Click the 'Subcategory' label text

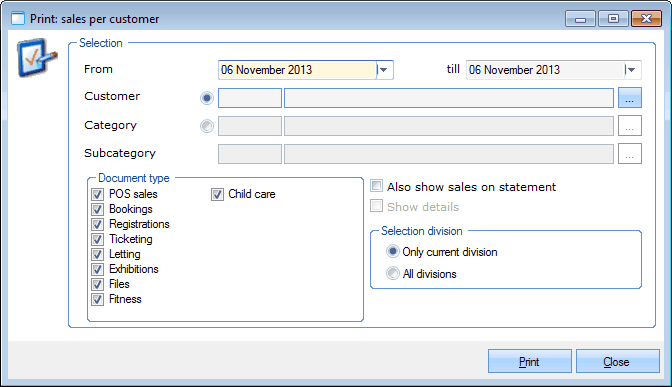[x=120, y=153]
